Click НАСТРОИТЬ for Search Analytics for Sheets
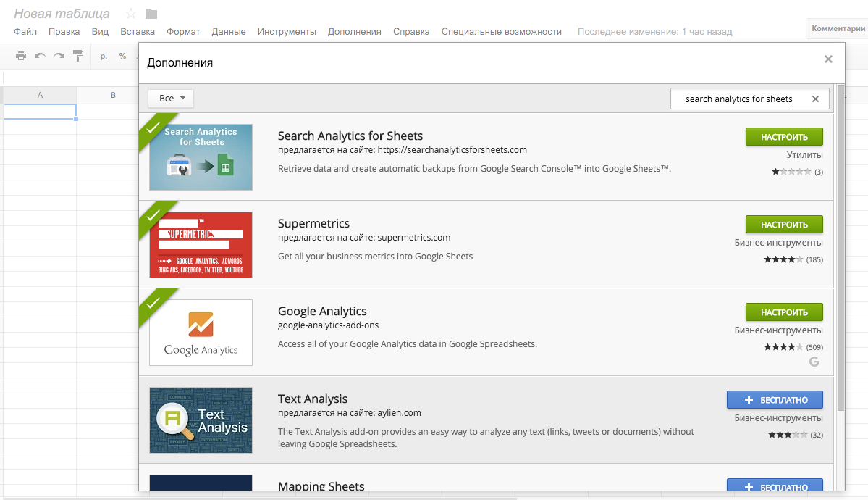The image size is (868, 500). coord(784,137)
